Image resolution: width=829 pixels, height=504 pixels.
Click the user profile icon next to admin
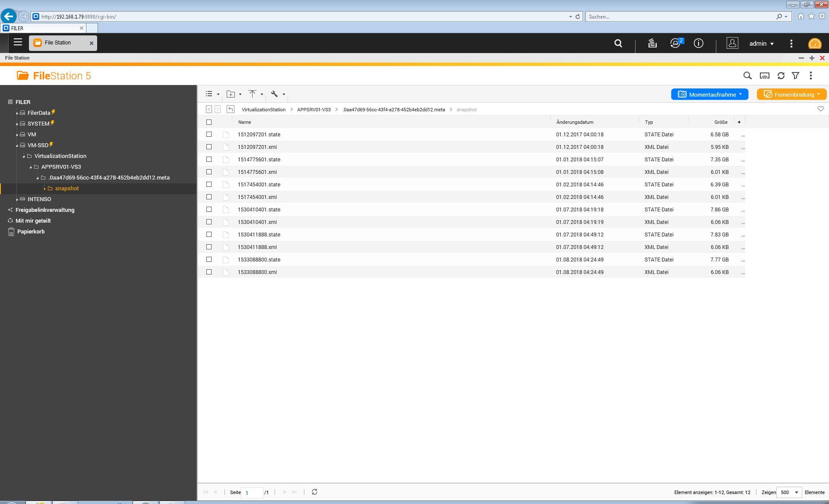(x=732, y=43)
